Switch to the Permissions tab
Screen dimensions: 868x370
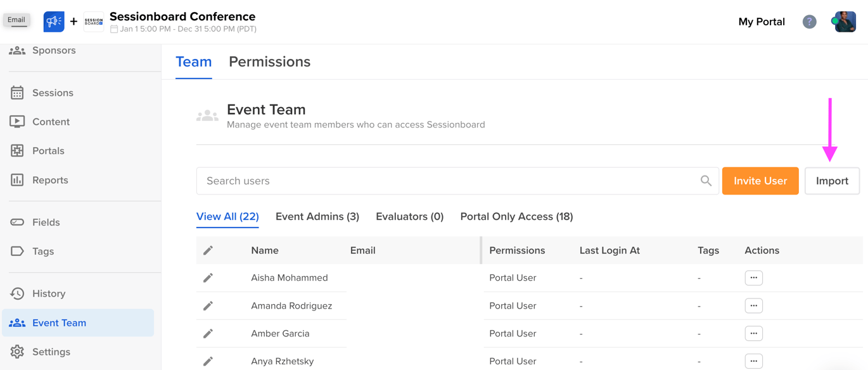(x=269, y=61)
